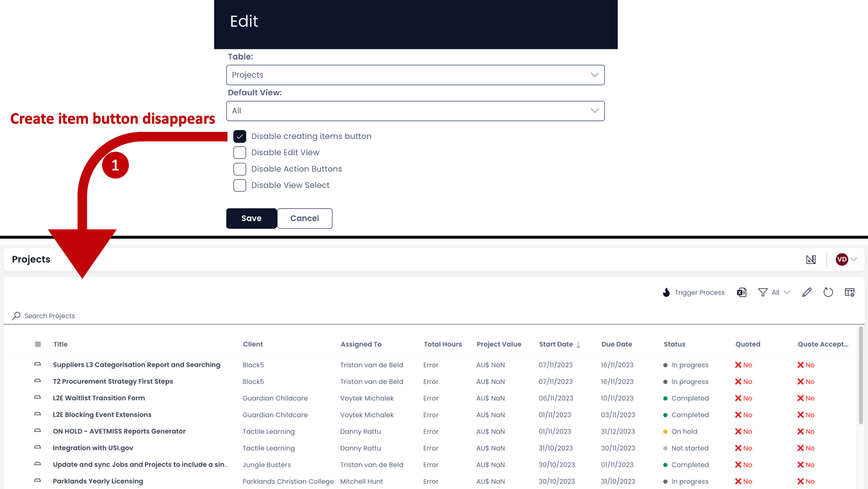
Task: Click the 06/11/2023 start date cell
Action: tap(556, 398)
